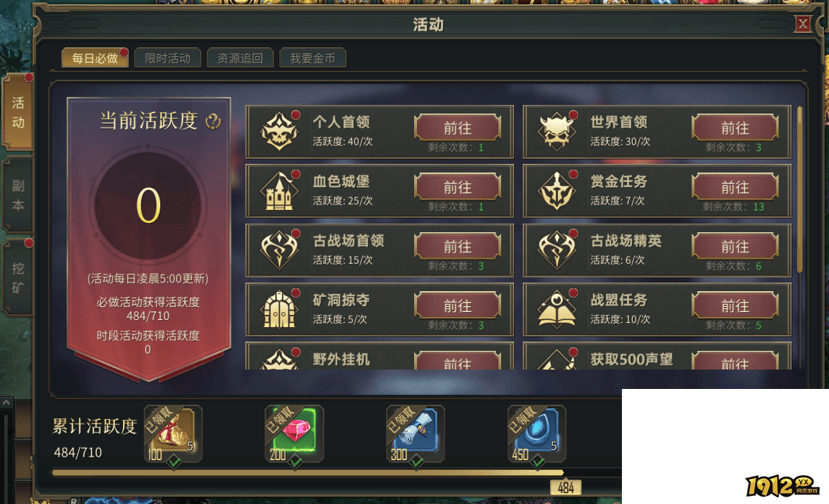
Task: Select the 矿洞掠夺 gate icon
Action: point(280,309)
